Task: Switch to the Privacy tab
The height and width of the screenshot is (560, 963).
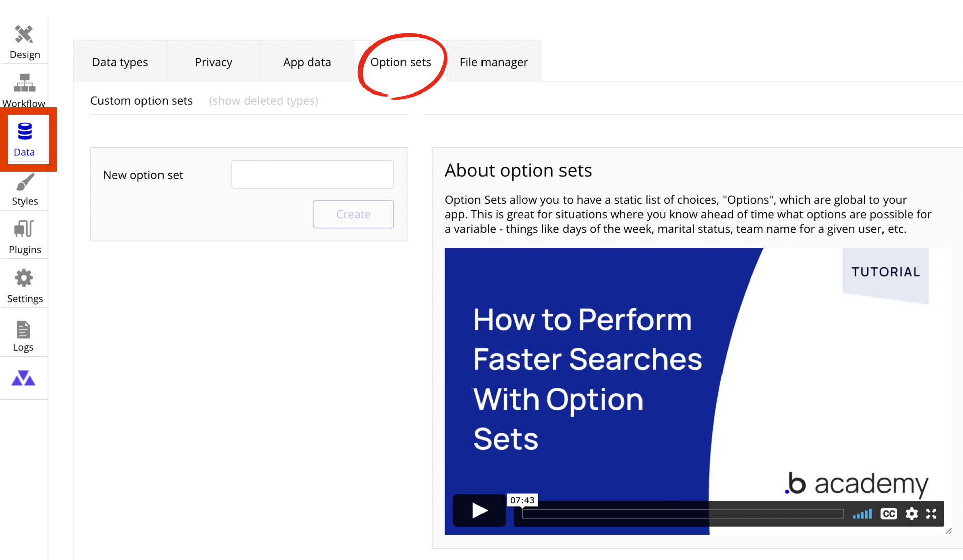Action: coord(213,62)
